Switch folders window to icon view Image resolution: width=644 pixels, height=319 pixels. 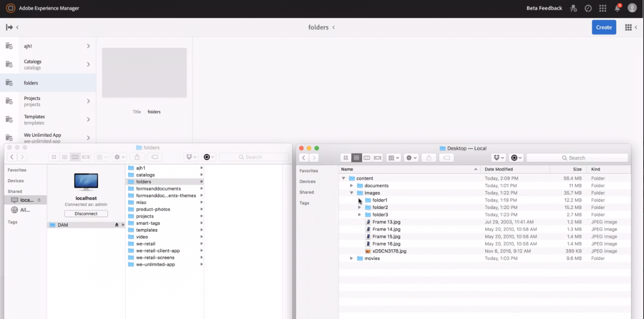coord(54,157)
